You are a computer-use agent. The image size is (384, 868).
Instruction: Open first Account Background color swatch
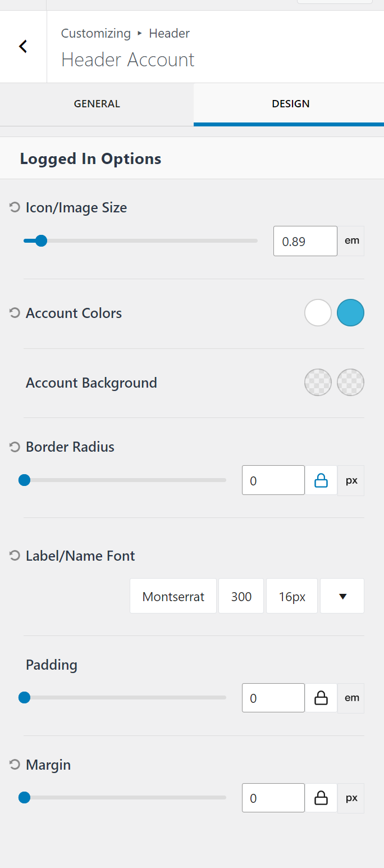(x=318, y=383)
